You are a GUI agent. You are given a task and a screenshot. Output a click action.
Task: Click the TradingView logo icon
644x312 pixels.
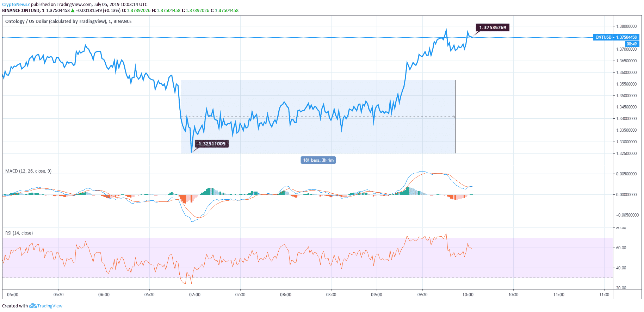[33, 306]
